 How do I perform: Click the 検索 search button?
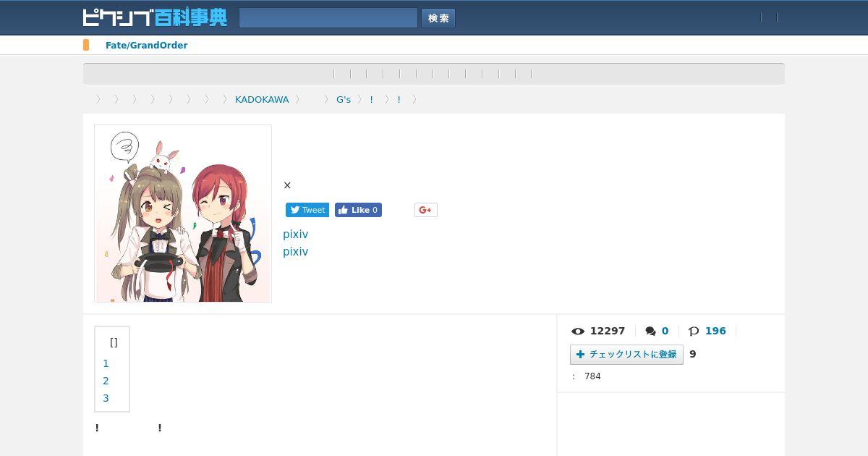[438, 18]
